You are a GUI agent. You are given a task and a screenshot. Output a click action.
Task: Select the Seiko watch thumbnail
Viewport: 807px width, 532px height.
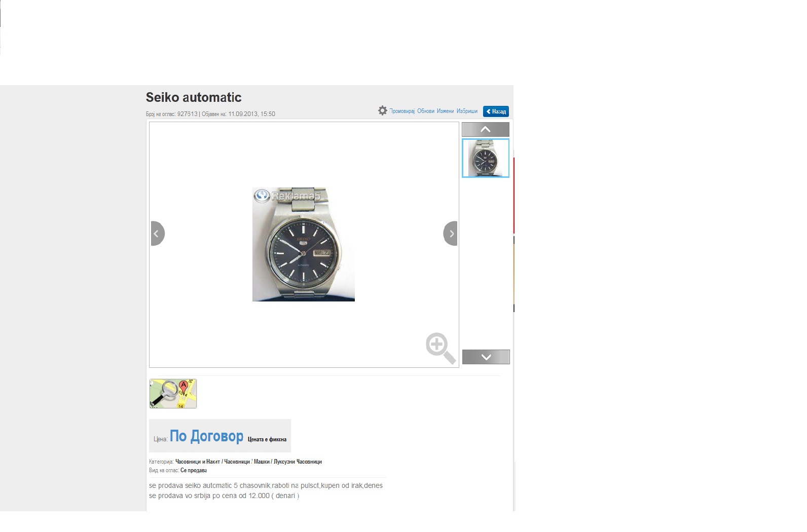click(x=486, y=158)
